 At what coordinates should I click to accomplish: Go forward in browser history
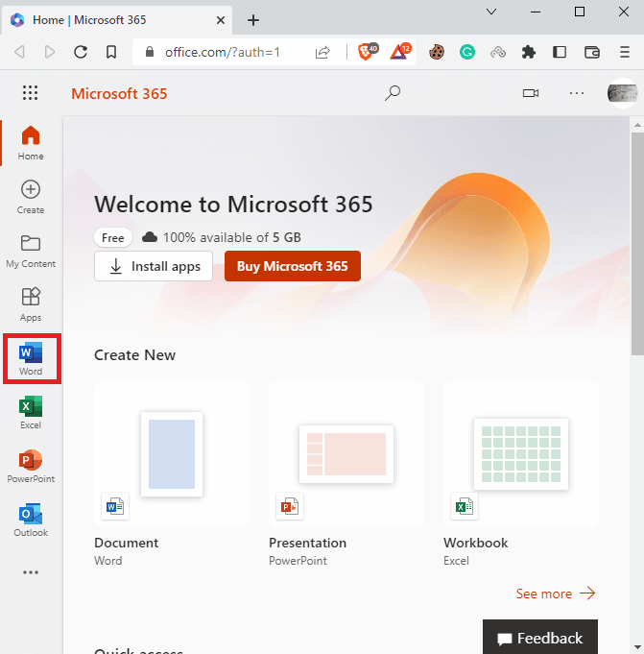coord(50,52)
